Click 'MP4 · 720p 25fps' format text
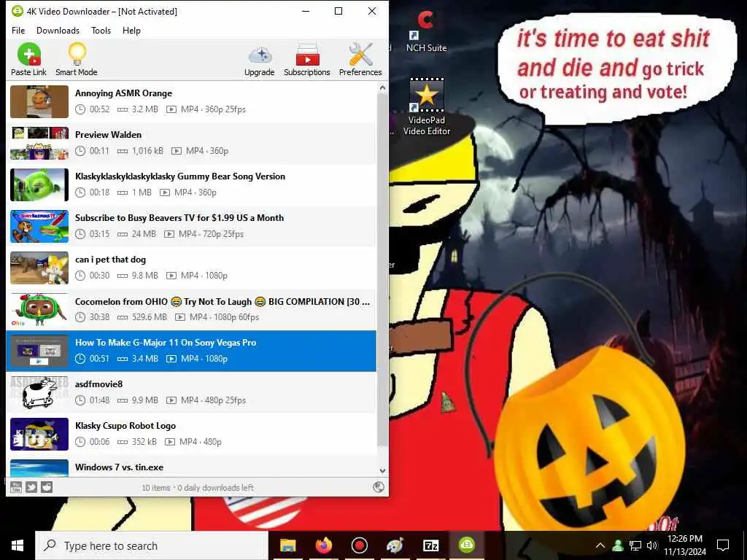The image size is (747, 560). coord(211,234)
